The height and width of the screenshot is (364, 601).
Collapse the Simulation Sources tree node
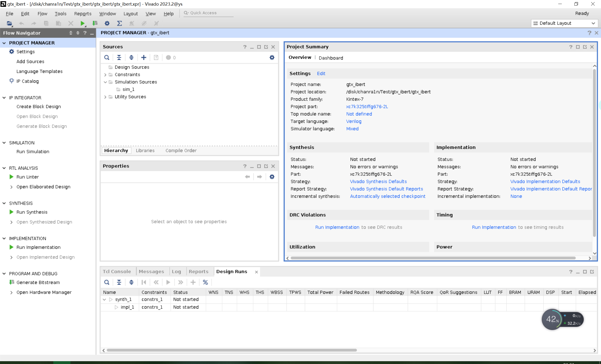[x=105, y=82]
